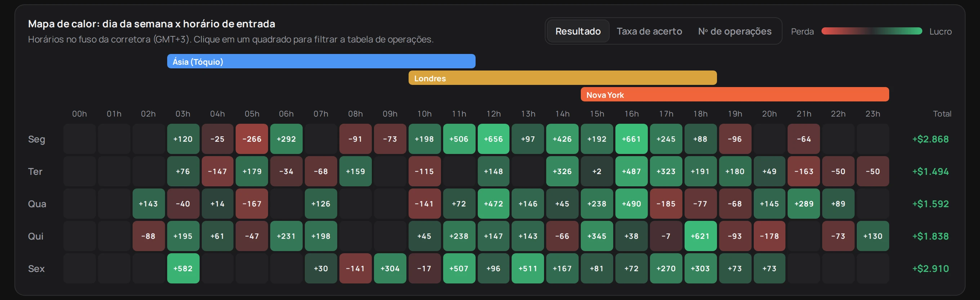980x300 pixels.
Task: Click the Sex 10h cell -17
Action: [424, 268]
